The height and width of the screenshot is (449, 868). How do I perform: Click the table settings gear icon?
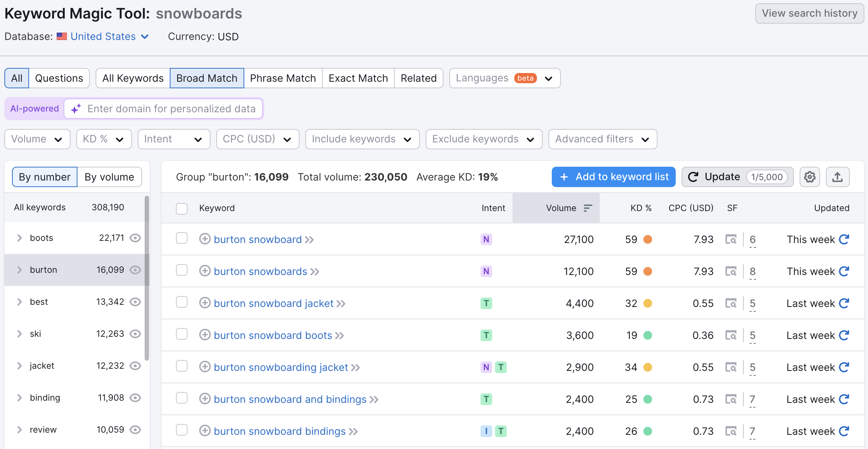click(x=809, y=177)
